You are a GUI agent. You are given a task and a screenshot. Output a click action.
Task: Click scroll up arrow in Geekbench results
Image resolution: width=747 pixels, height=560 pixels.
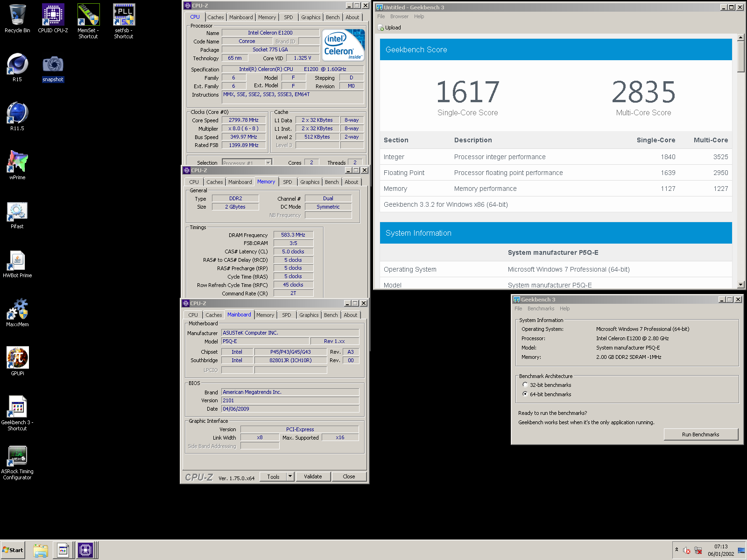(x=741, y=37)
